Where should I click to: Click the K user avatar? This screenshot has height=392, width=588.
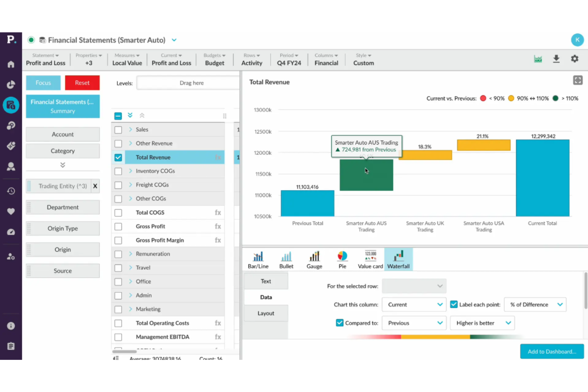coord(577,40)
